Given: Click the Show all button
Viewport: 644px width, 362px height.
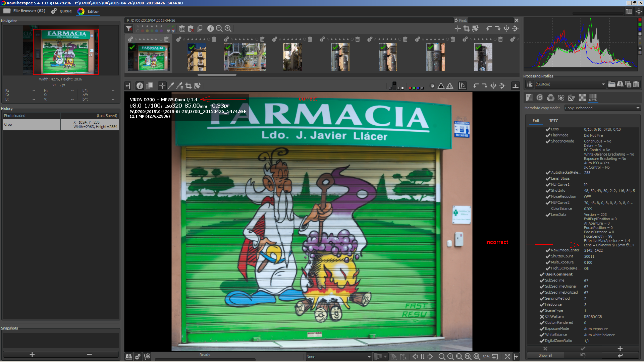Looking at the screenshot, I should pyautogui.click(x=545, y=355).
